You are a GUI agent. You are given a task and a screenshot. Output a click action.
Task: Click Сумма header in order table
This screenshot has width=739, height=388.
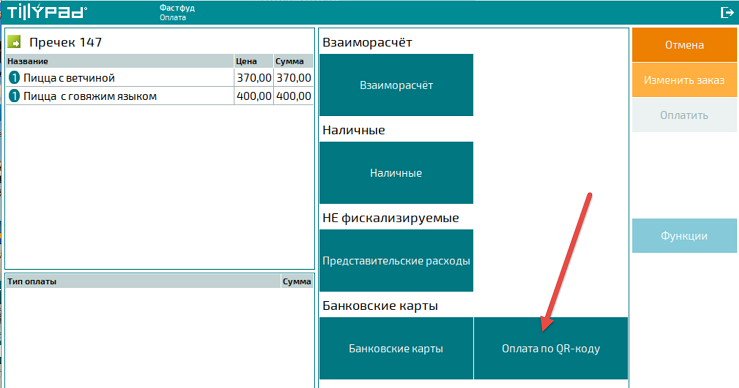(x=294, y=61)
